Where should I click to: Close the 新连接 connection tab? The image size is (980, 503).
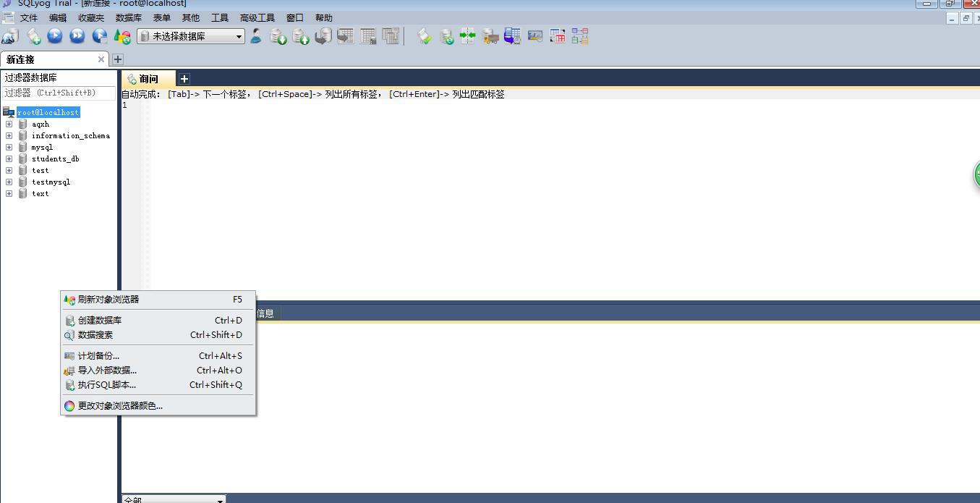coord(101,59)
